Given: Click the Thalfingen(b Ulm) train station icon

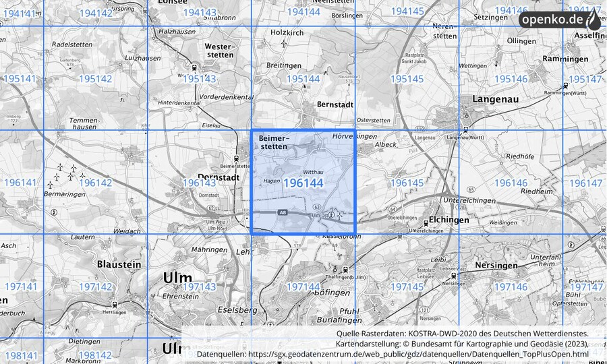Looking at the screenshot, I should click(x=346, y=270).
